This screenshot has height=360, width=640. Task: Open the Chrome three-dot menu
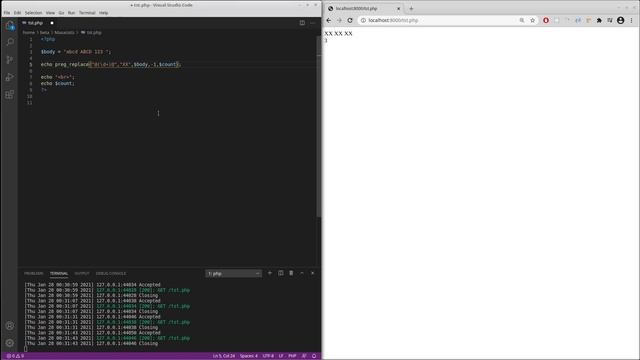[631, 20]
